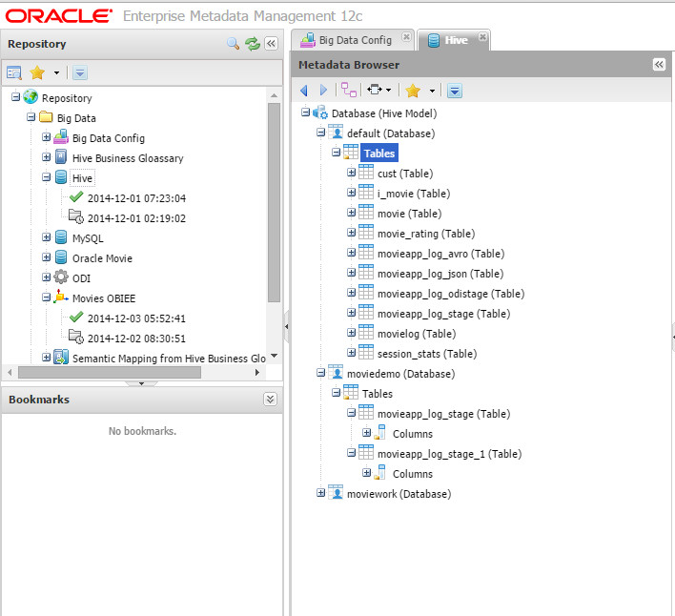
Task: Click the Semantic Mapping icon in Repository tree
Action: point(61,358)
